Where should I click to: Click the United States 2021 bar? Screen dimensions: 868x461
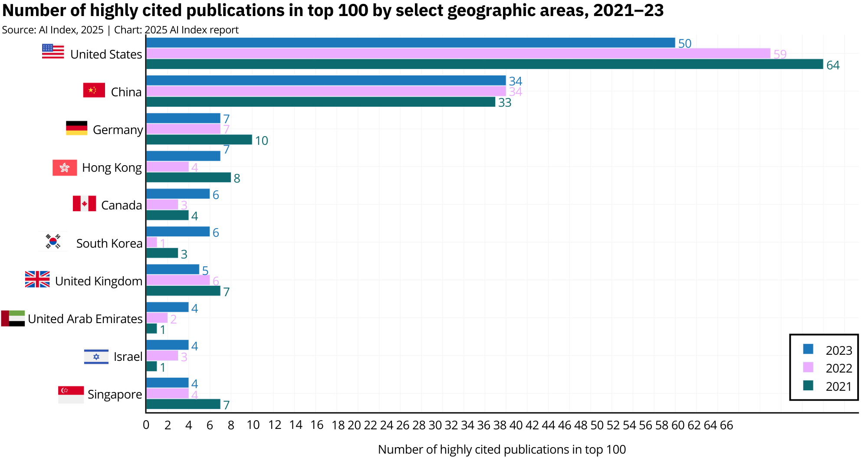484,64
